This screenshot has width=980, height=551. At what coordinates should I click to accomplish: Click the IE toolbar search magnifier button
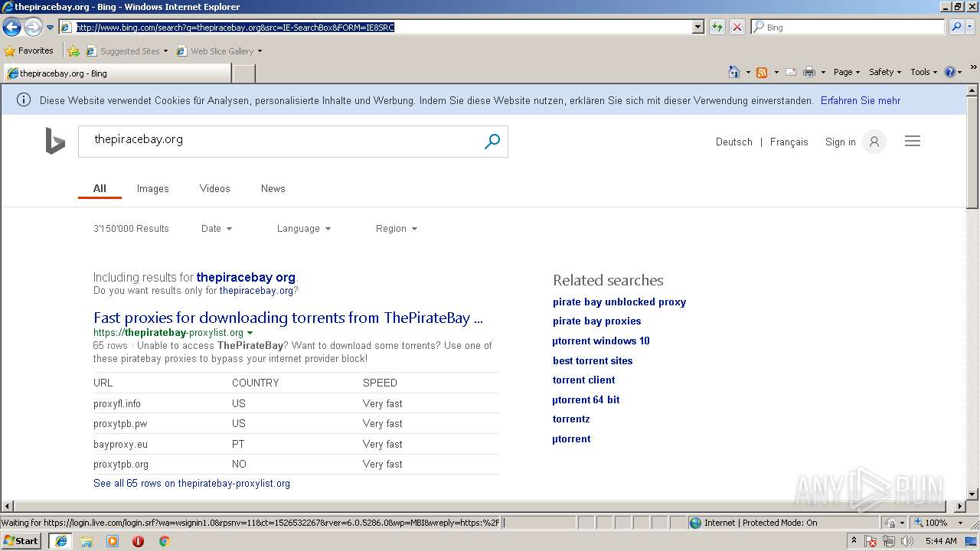(956, 28)
